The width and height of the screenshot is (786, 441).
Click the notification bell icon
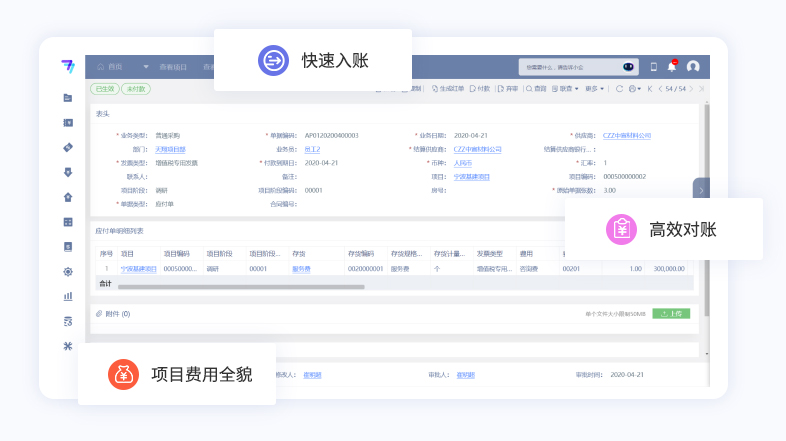672,67
